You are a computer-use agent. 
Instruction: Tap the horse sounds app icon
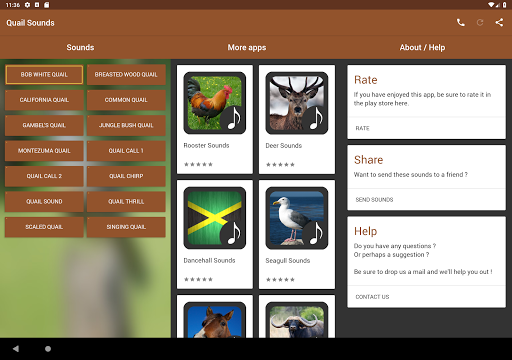coord(215,320)
